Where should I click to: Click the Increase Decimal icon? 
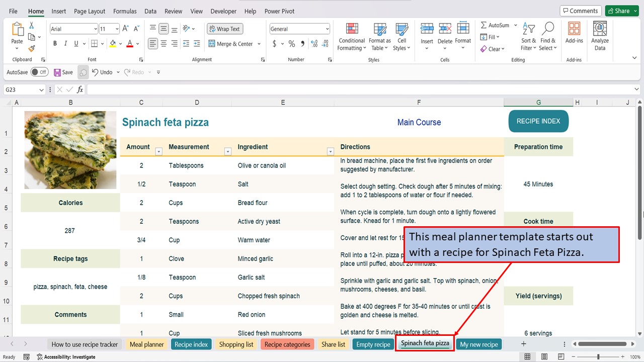pyautogui.click(x=314, y=44)
